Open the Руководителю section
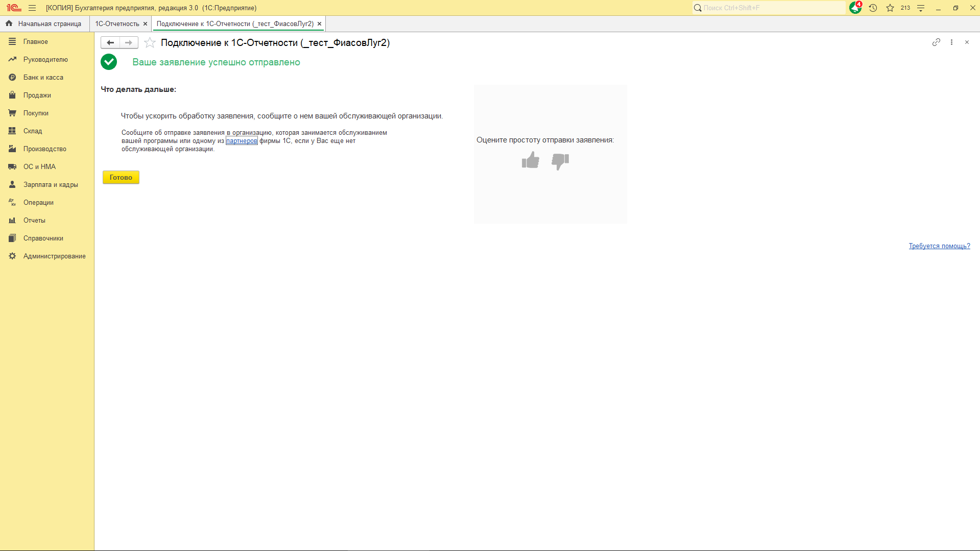The height and width of the screenshot is (551, 980). [47, 60]
